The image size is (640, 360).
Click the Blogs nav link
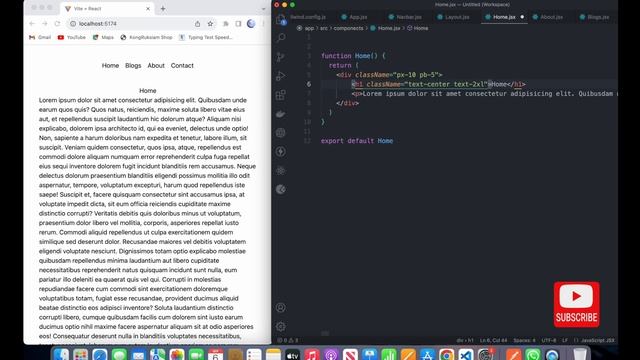click(x=133, y=66)
